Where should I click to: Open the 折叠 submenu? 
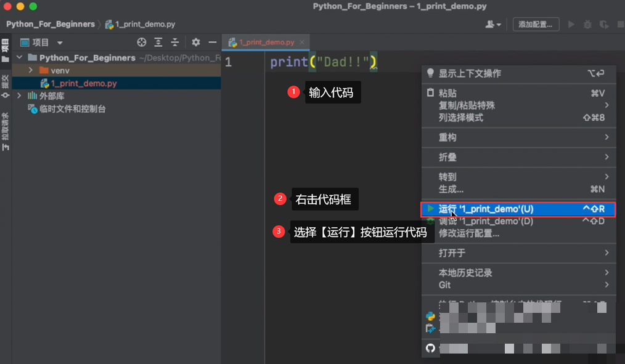click(519, 157)
